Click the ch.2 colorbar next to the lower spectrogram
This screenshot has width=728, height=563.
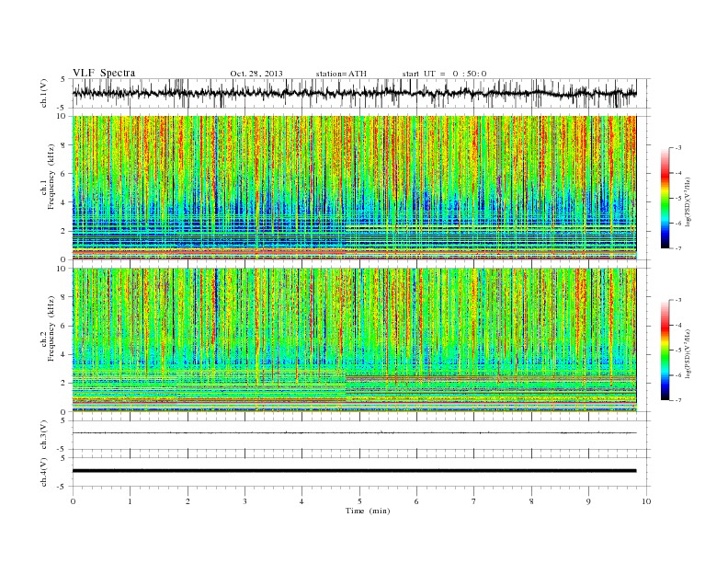click(x=665, y=350)
